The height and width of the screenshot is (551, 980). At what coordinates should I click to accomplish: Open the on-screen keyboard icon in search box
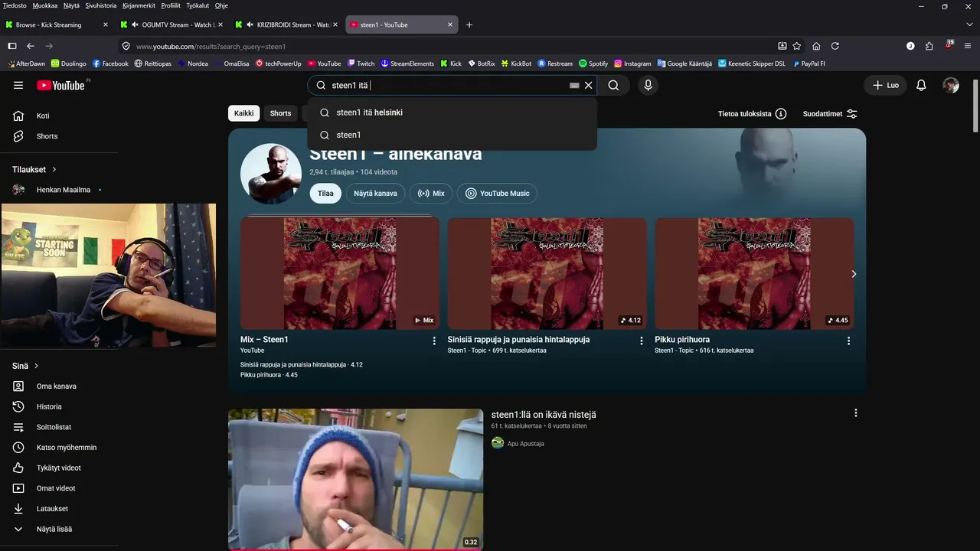(574, 86)
